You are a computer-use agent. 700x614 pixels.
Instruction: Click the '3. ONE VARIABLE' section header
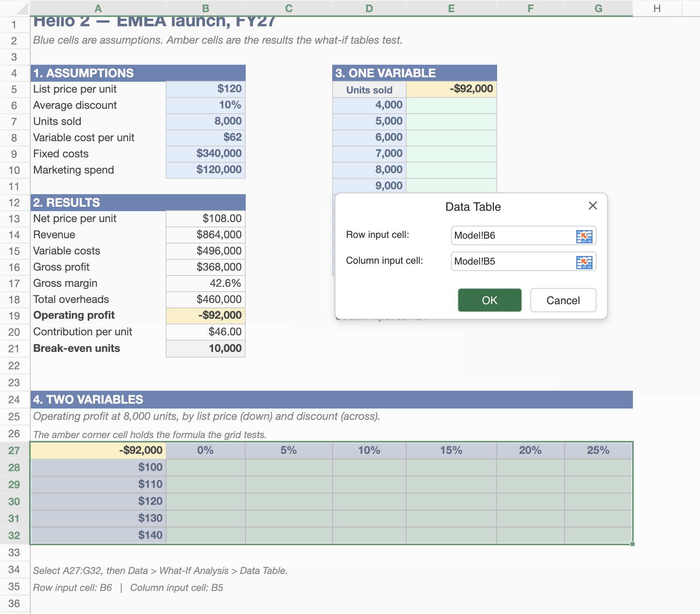point(415,73)
